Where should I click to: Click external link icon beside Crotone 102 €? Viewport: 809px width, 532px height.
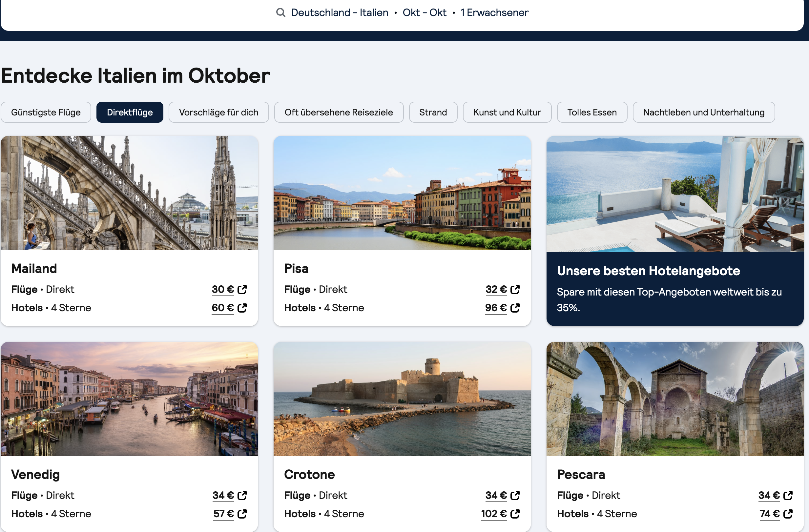click(x=515, y=514)
